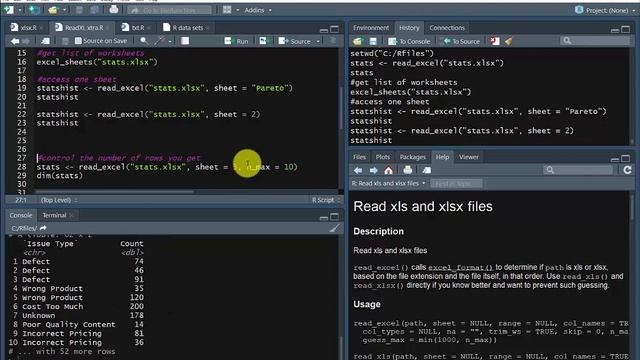Open the New File dropdown arrow
Image resolution: width=640 pixels, height=360 pixels.
tap(19, 10)
